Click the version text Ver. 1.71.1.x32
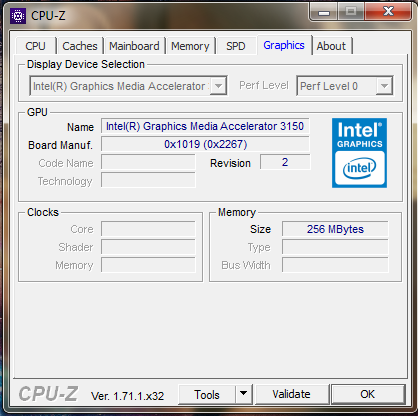The image size is (418, 416). tap(128, 396)
